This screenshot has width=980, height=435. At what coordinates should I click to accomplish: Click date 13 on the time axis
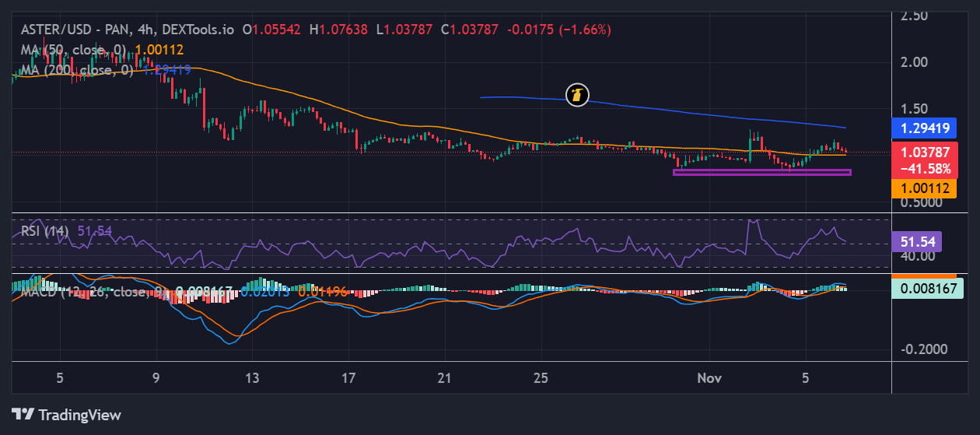252,378
